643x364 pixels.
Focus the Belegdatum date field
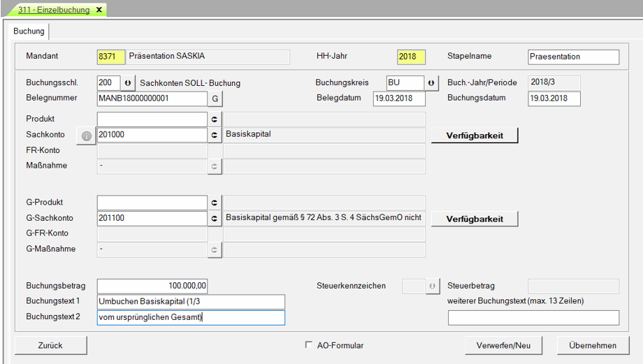point(404,99)
